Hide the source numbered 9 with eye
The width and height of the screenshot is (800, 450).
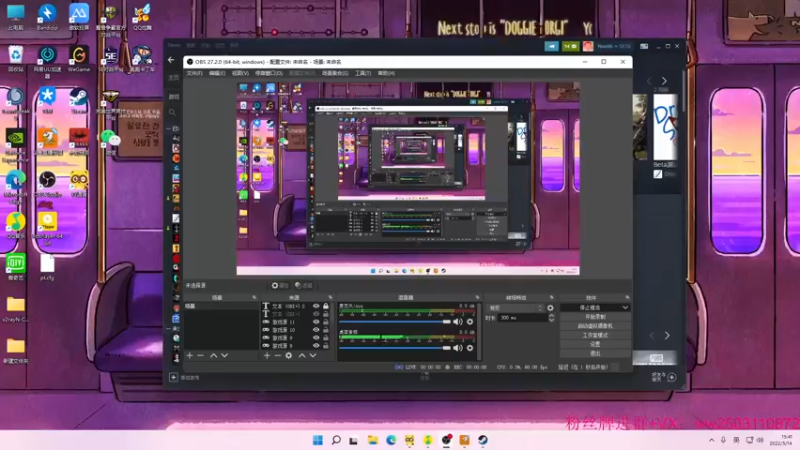[x=316, y=338]
